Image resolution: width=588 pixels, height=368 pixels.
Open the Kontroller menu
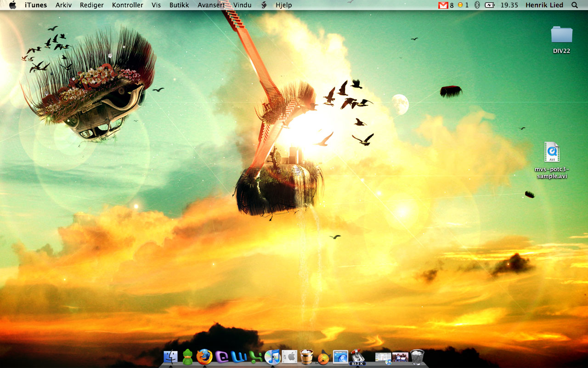click(128, 5)
